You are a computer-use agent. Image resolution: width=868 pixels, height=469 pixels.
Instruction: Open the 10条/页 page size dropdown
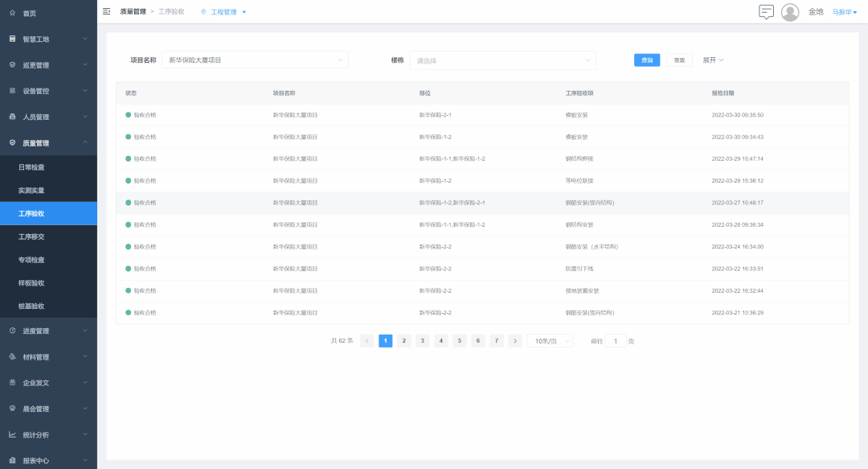(x=550, y=341)
